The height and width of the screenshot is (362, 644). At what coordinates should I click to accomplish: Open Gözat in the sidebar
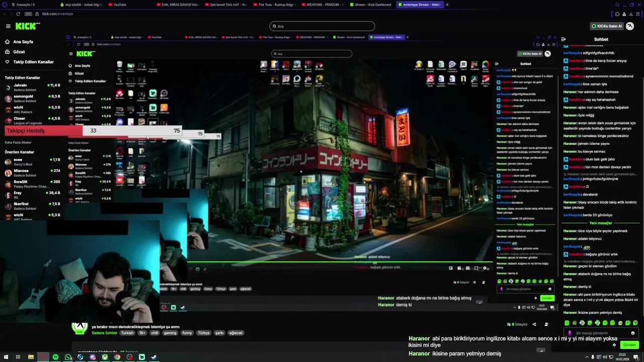15,52
